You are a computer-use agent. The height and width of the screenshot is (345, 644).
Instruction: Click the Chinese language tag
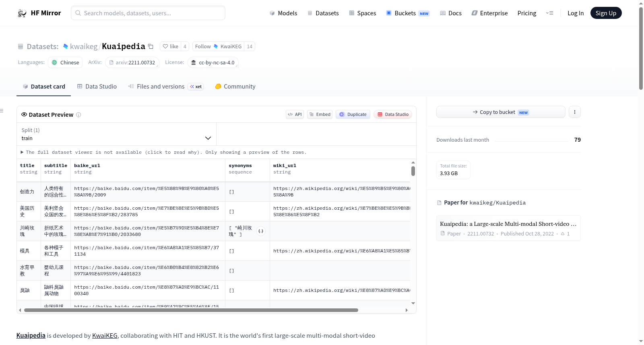65,62
